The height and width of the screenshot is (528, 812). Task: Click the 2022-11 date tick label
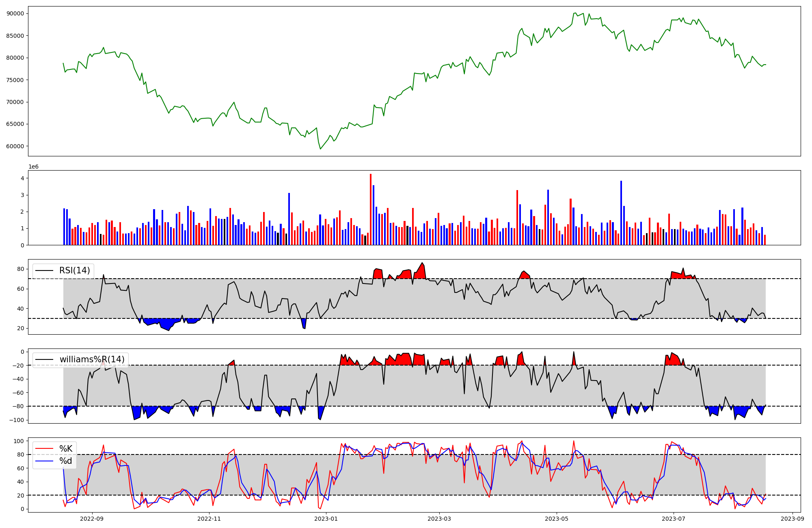[x=209, y=519]
